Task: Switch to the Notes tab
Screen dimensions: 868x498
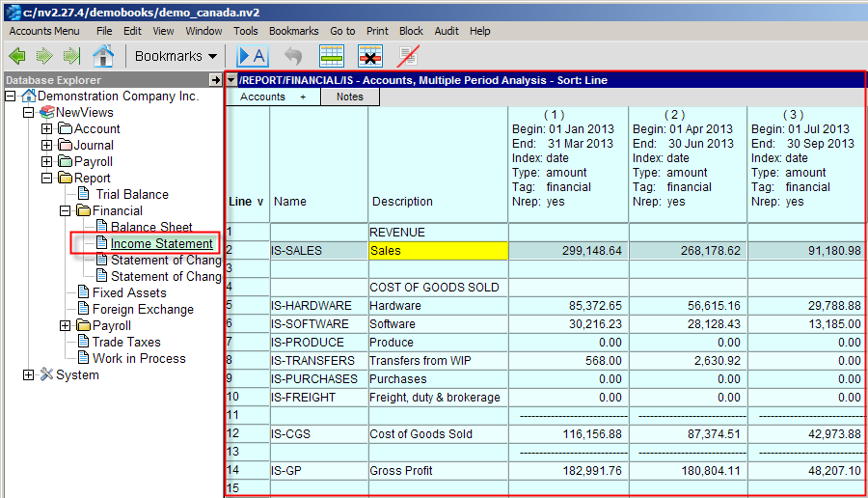Action: [x=350, y=97]
